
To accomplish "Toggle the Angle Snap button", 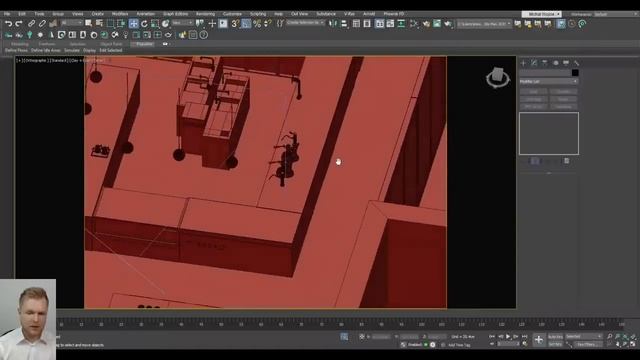I will click(x=246, y=24).
